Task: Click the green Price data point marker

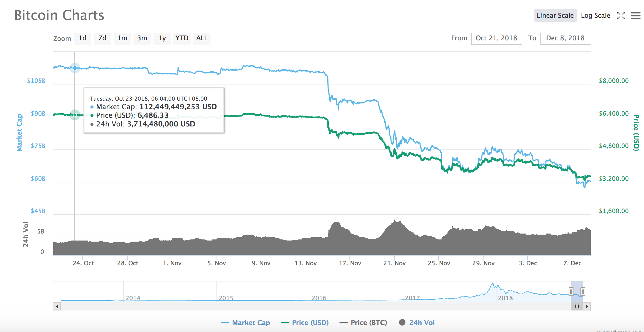Action: (x=75, y=115)
